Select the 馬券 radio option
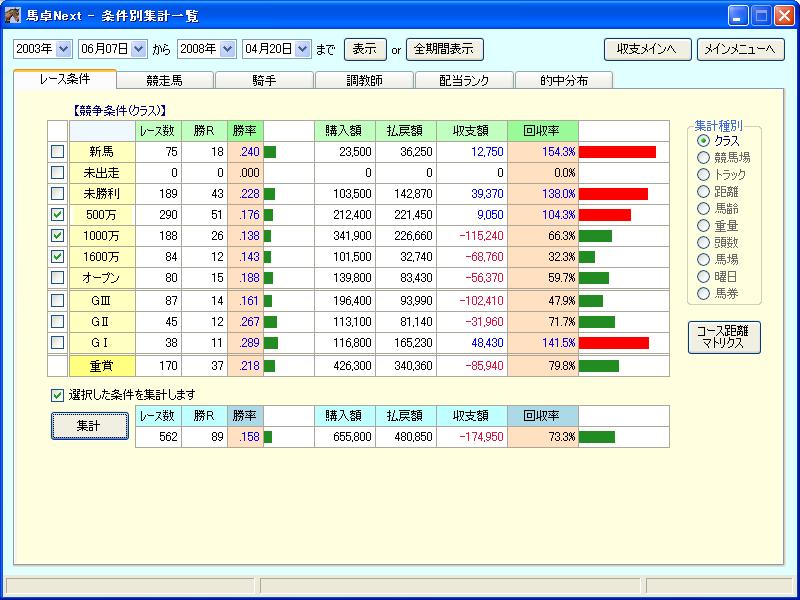The height and width of the screenshot is (600, 800). tap(703, 293)
